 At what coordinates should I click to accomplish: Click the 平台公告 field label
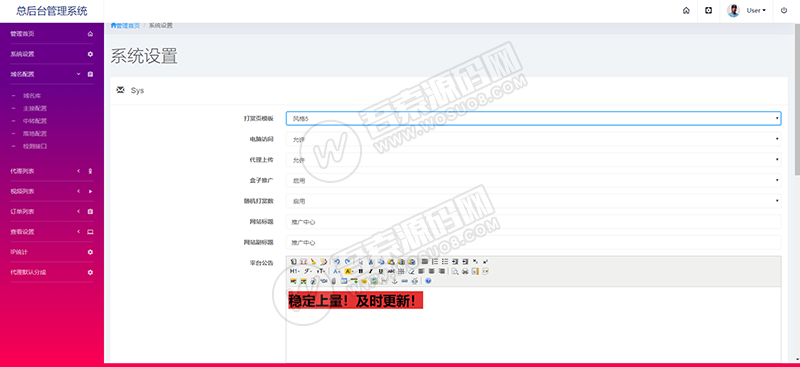point(261,263)
